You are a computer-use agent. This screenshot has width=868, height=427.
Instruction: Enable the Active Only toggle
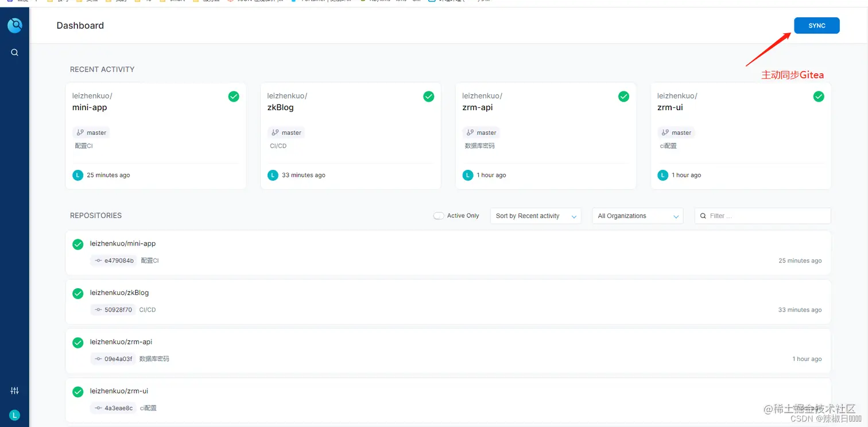[x=439, y=215]
